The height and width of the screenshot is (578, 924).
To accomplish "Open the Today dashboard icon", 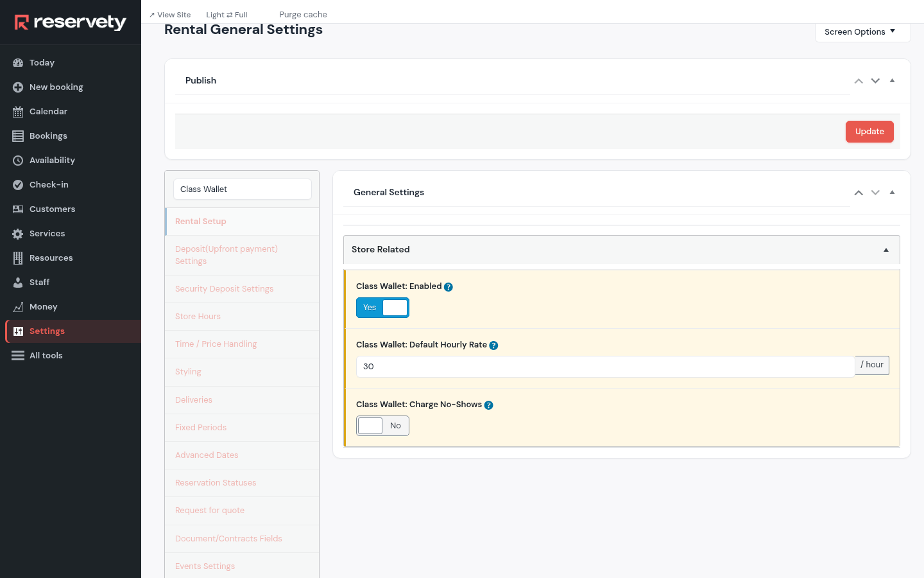I will 18,63.
